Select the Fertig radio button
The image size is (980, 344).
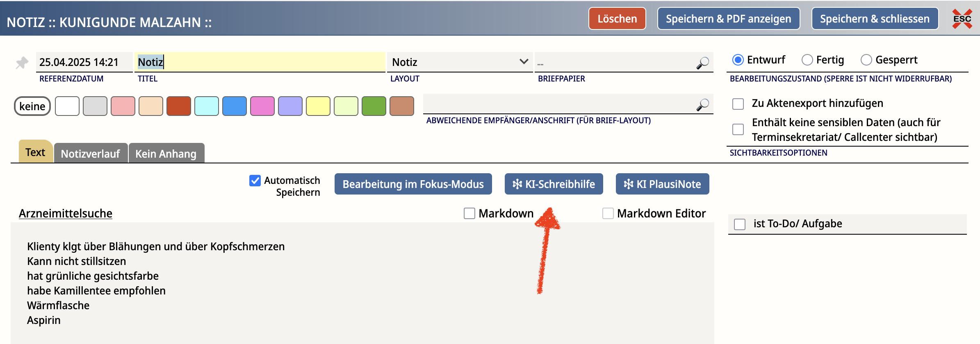[807, 60]
